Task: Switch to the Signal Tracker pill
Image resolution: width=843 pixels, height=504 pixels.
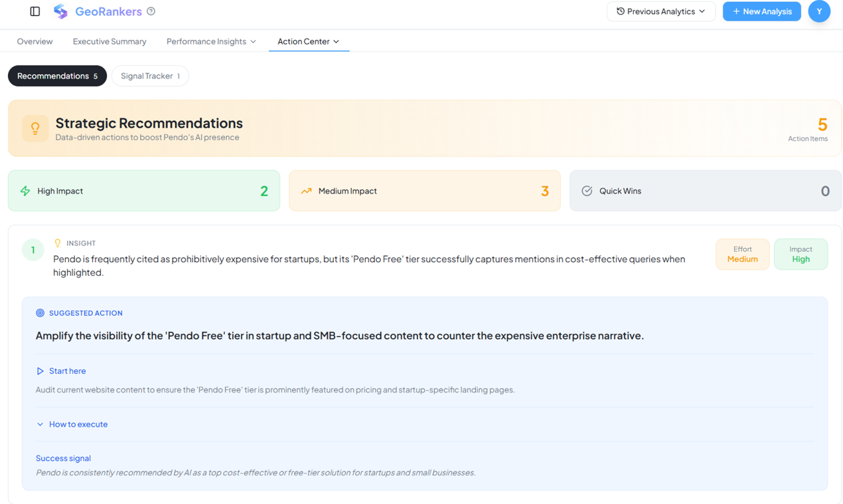Action: point(150,76)
